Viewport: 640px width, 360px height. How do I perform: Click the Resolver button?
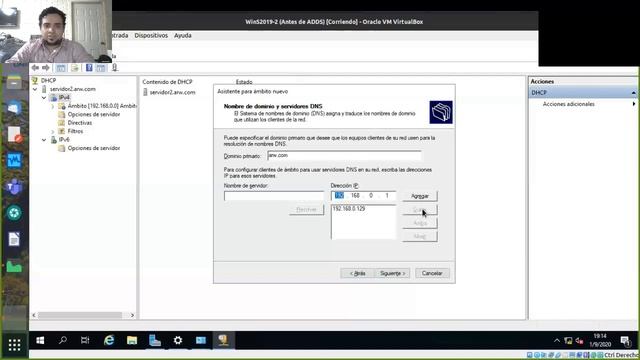pos(307,210)
